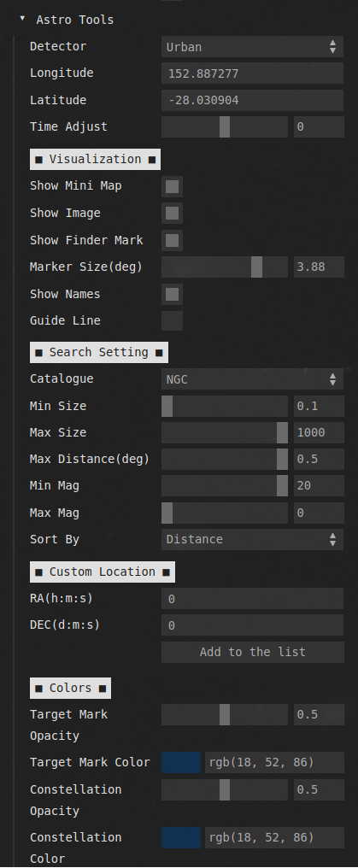
Task: Click the Max Size slider handle
Action: (282, 433)
